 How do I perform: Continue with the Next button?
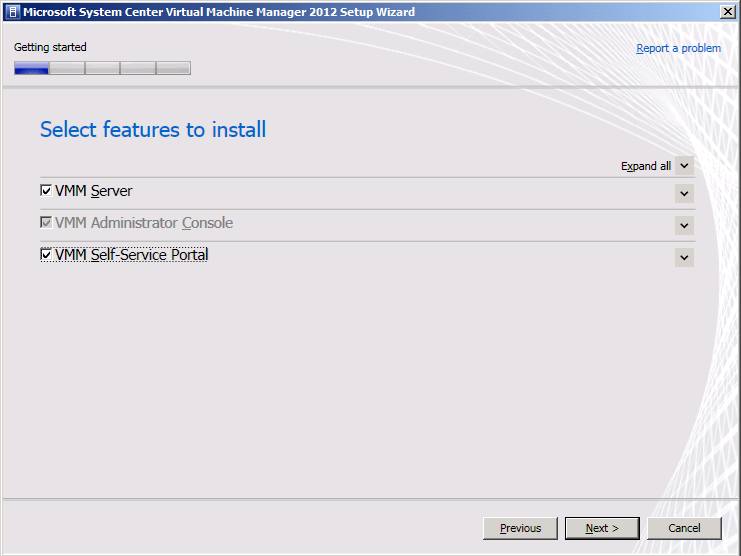pyautogui.click(x=602, y=528)
